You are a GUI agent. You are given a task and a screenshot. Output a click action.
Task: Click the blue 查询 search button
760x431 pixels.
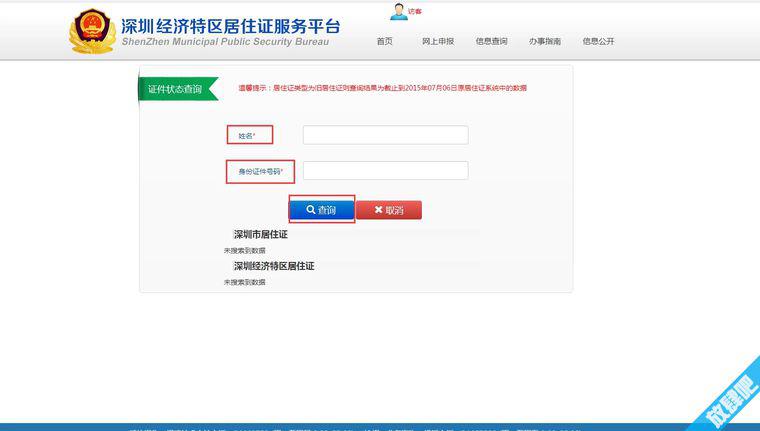point(322,210)
